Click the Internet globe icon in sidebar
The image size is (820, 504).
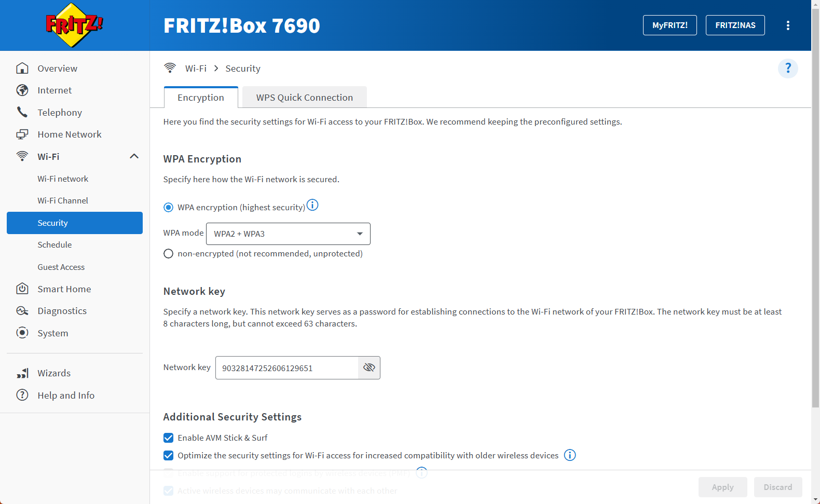[22, 90]
